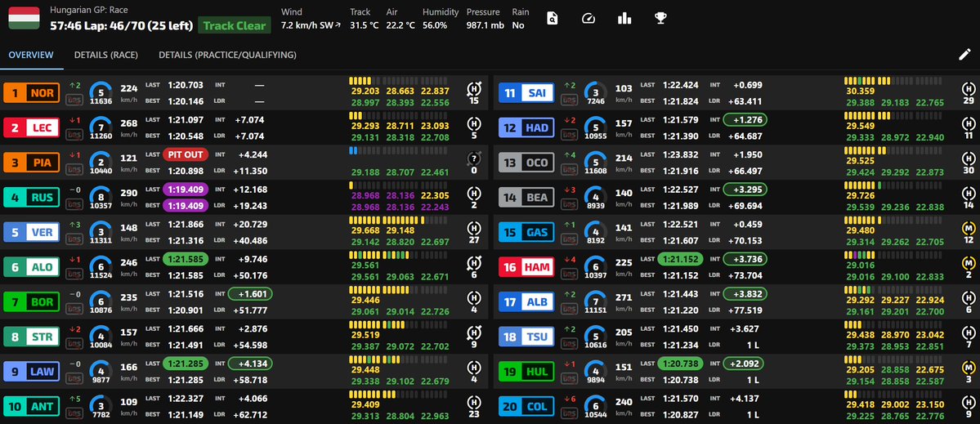Select the HAM driver badge
980x424 pixels.
click(527, 268)
